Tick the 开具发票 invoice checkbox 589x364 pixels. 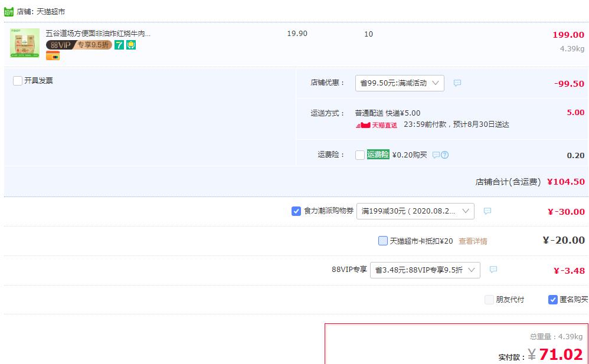pyautogui.click(x=18, y=81)
